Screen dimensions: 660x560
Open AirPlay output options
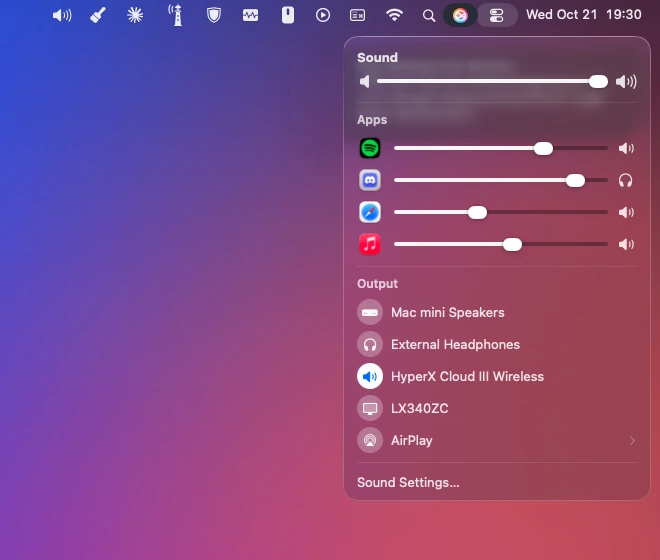[497, 440]
